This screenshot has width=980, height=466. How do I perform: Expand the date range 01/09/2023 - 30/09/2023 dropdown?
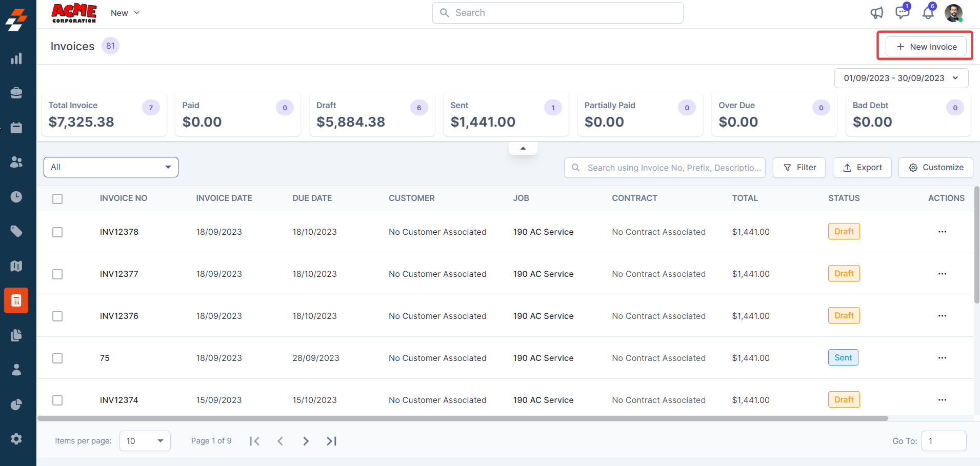tap(901, 78)
